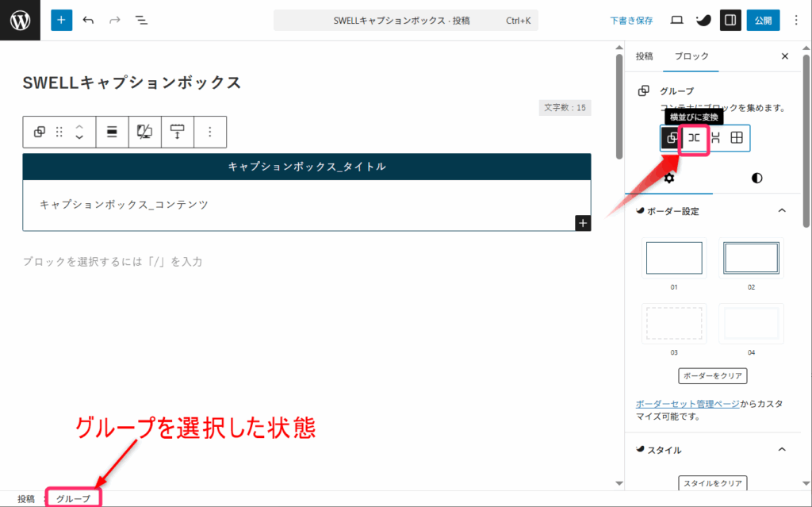
Task: Open the block settings gear tab
Action: [x=669, y=179]
